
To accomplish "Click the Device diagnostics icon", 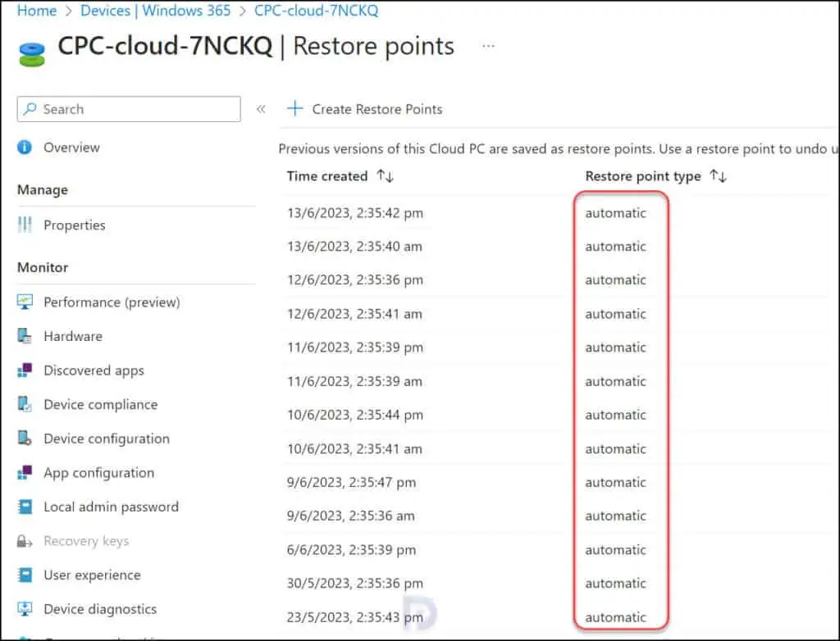I will pyautogui.click(x=25, y=609).
